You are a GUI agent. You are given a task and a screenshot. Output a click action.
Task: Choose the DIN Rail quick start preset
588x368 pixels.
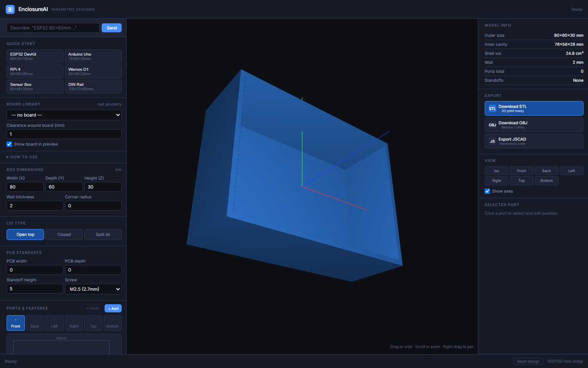pyautogui.click(x=93, y=87)
